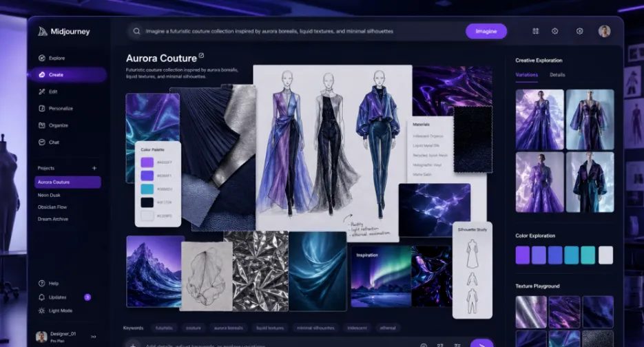Click the minimal silhouettes keyword chip

point(315,328)
